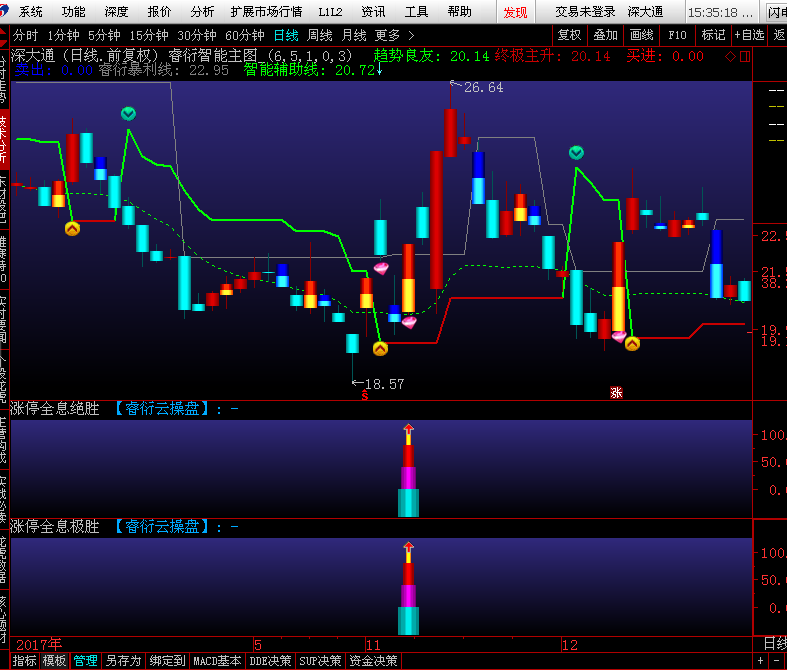The width and height of the screenshot is (787, 670).
Task: Click red arrow atop 涨停全息绝胜 signal bar
Action: click(409, 429)
